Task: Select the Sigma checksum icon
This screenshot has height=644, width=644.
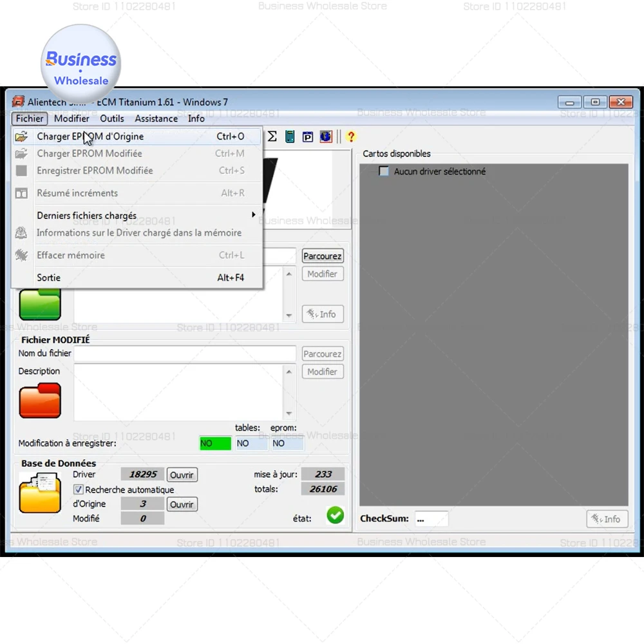Action: click(272, 137)
